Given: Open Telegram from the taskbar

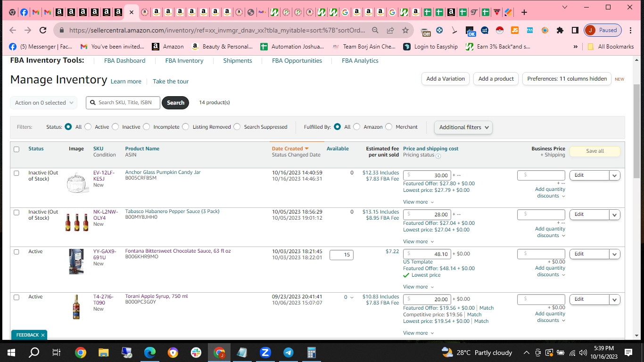Looking at the screenshot, I should coord(289,352).
